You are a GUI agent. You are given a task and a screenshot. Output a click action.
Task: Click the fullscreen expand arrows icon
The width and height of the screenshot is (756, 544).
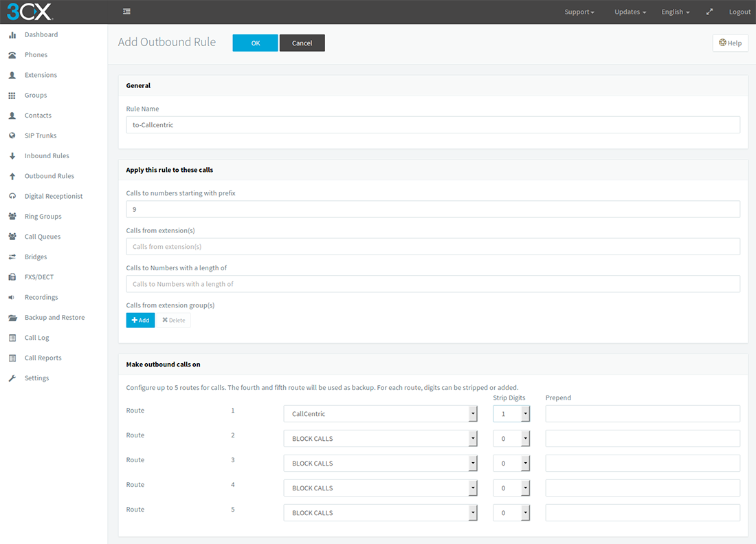point(709,12)
